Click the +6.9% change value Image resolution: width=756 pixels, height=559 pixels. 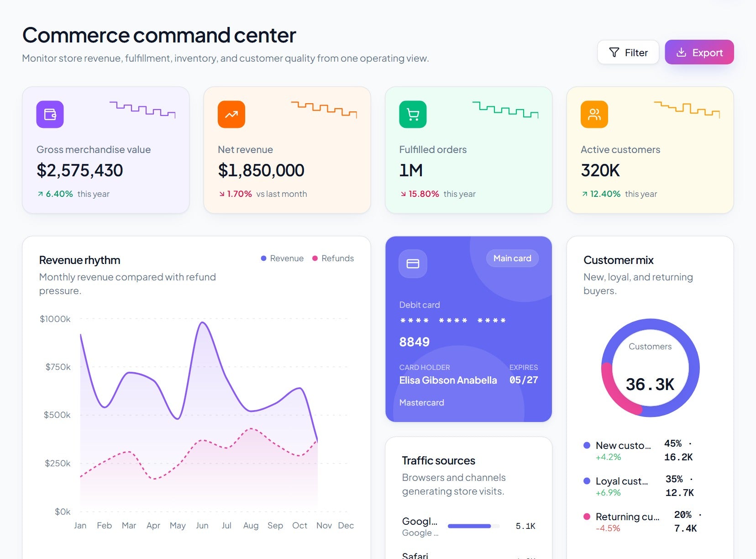coord(608,493)
